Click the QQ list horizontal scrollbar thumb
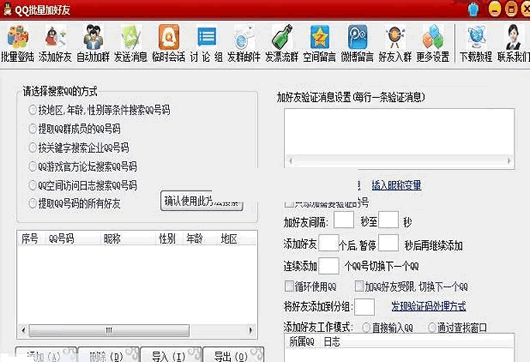The image size is (530, 362). (x=109, y=330)
